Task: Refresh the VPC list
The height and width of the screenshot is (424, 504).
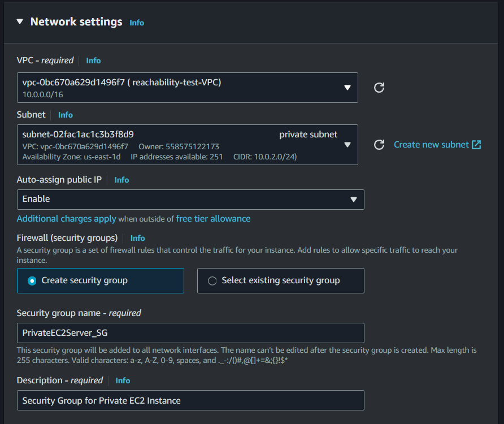Action: tap(379, 88)
